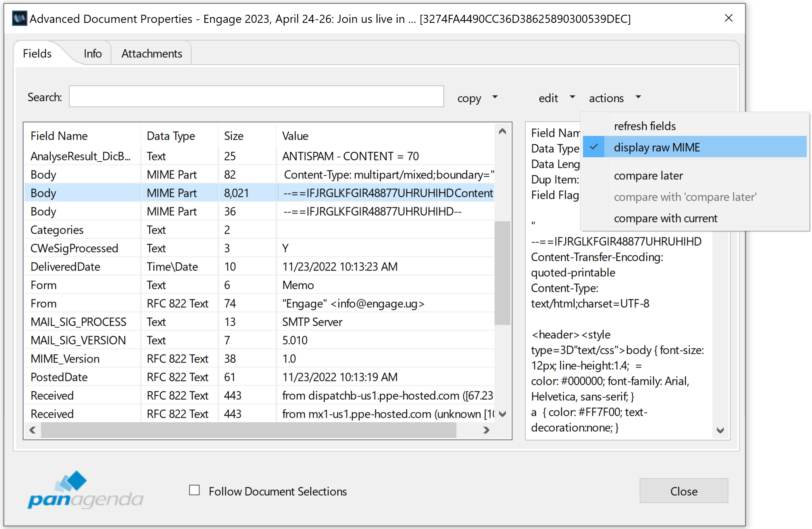Enable Follow Document Selections checkbox
The image size is (812, 529).
click(x=194, y=490)
